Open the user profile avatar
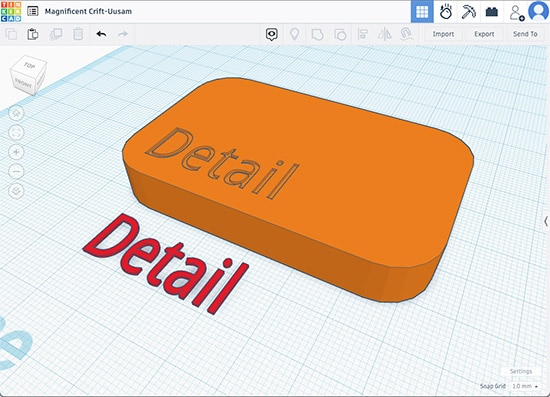Image resolution: width=550 pixels, height=397 pixels. (x=538, y=11)
